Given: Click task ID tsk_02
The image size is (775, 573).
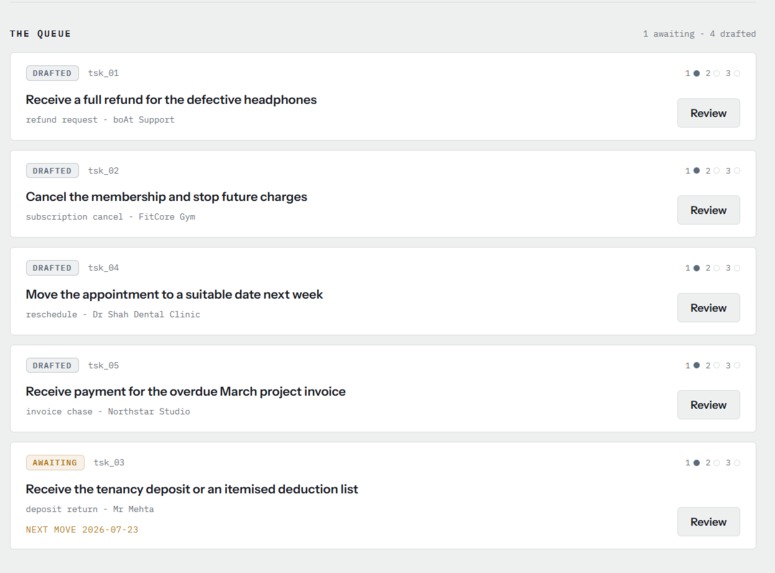Looking at the screenshot, I should 103,171.
